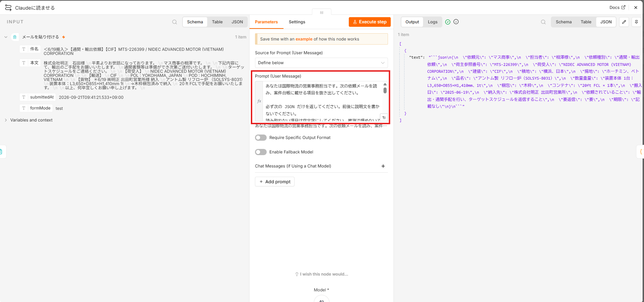Collapse the メールを貼り付ける node chevron
This screenshot has width=644, height=302.
click(x=6, y=37)
